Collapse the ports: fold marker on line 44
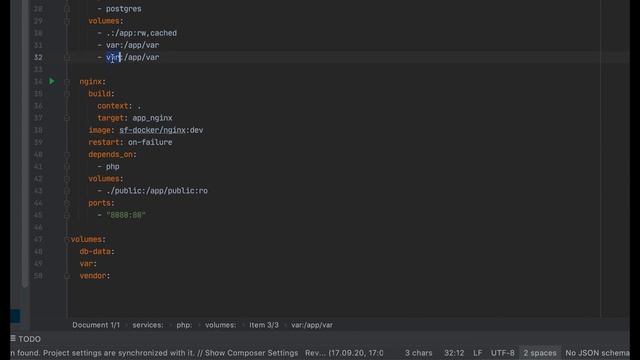The image size is (640, 360). pos(67,203)
